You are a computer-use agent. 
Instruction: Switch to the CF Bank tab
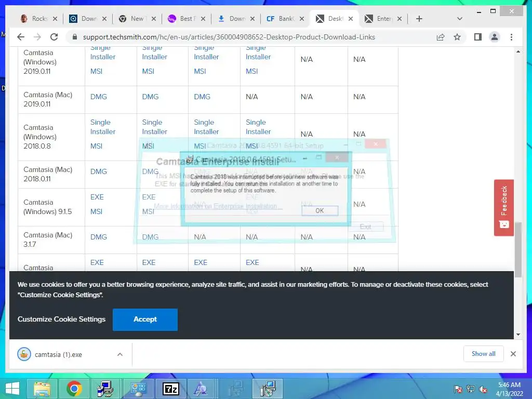tap(282, 19)
